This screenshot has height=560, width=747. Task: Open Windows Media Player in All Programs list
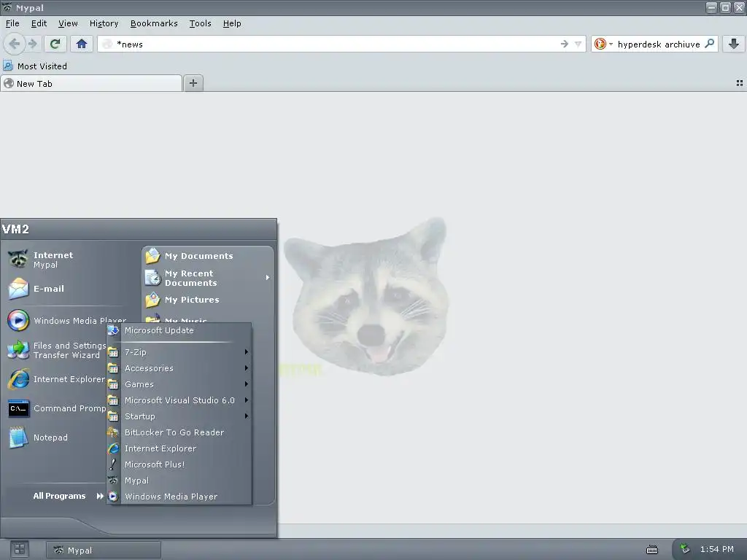point(179,496)
